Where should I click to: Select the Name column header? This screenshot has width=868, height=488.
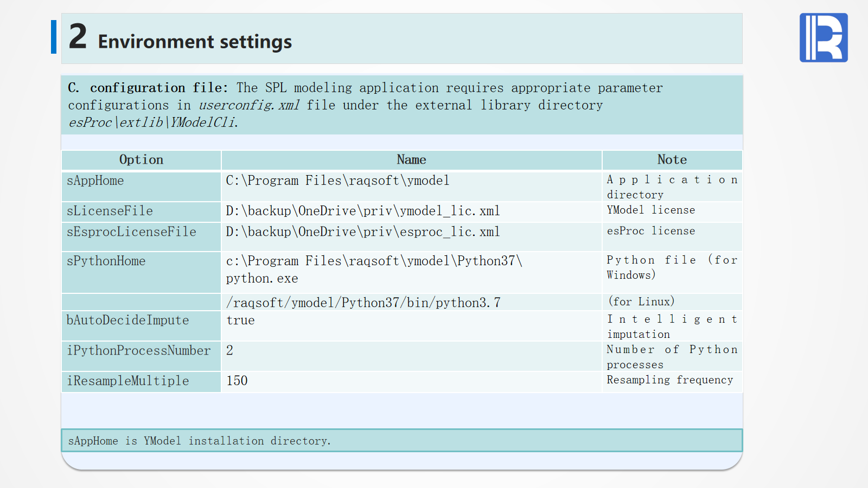coord(411,160)
